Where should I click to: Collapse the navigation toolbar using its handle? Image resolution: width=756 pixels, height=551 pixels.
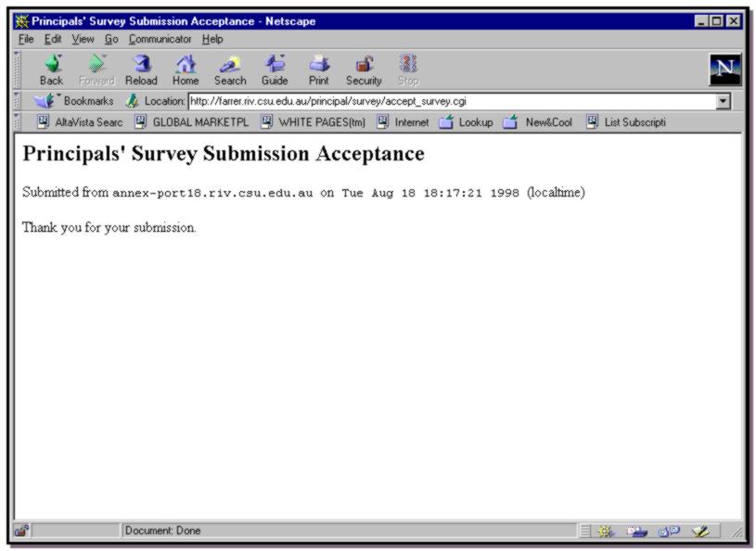tap(18, 70)
